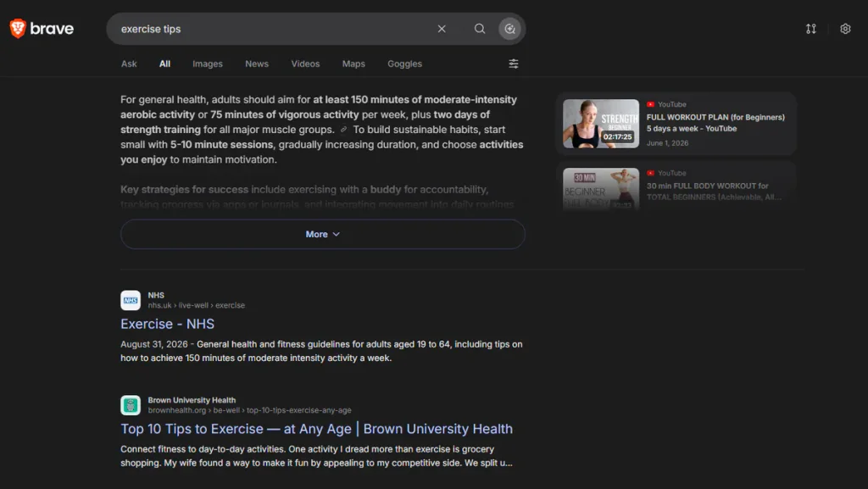
Task: Open the Exercise - NHS result
Action: [167, 324]
